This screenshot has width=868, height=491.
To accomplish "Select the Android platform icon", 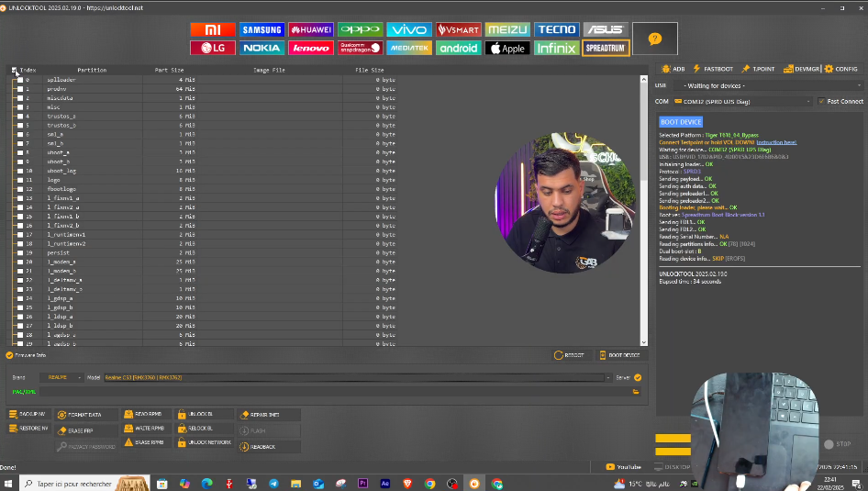I will click(459, 48).
